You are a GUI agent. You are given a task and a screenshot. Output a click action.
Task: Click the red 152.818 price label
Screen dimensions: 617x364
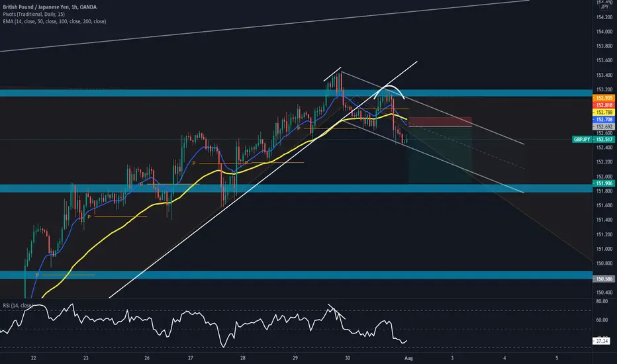pos(604,105)
